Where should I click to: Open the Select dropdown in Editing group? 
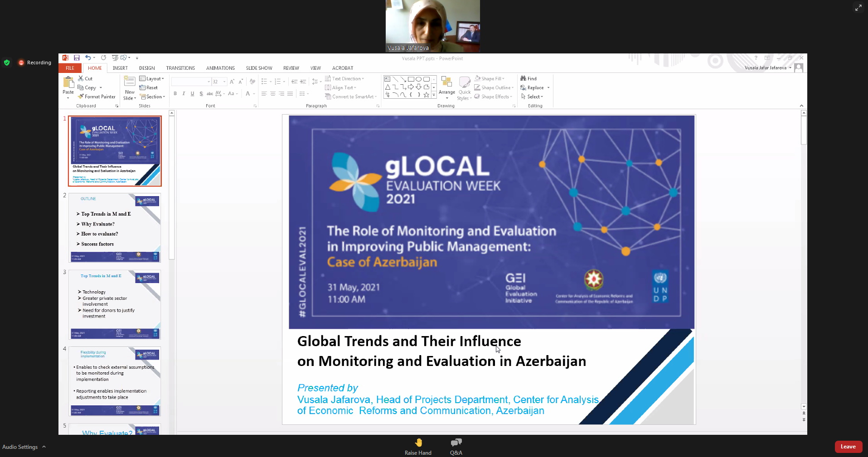532,96
